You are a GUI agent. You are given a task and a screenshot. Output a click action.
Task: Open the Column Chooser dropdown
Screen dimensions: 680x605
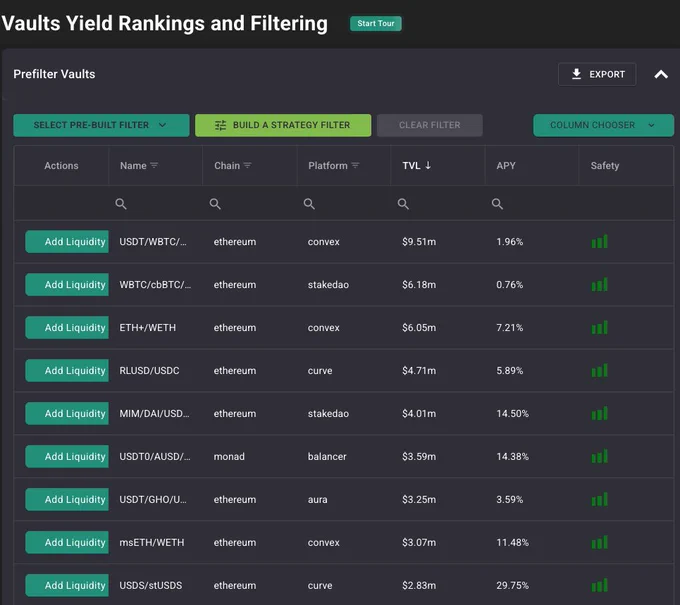[603, 125]
